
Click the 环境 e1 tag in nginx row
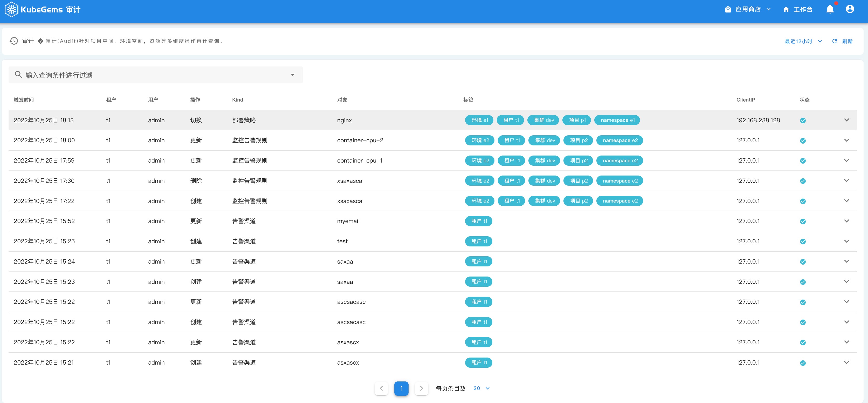[479, 120]
